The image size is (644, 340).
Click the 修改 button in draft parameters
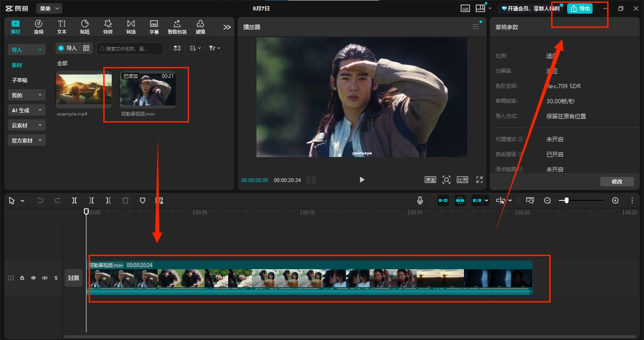point(617,181)
